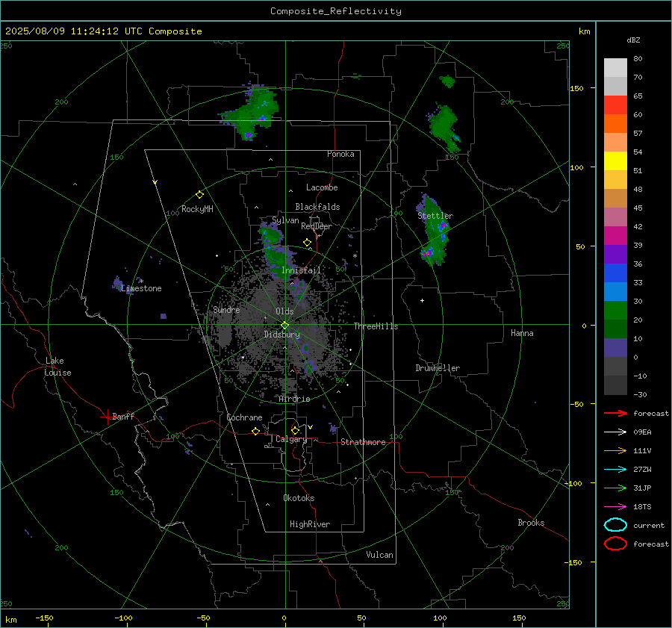This screenshot has width=672, height=628.
Task: Click the Calgary city label
Action: point(291,439)
